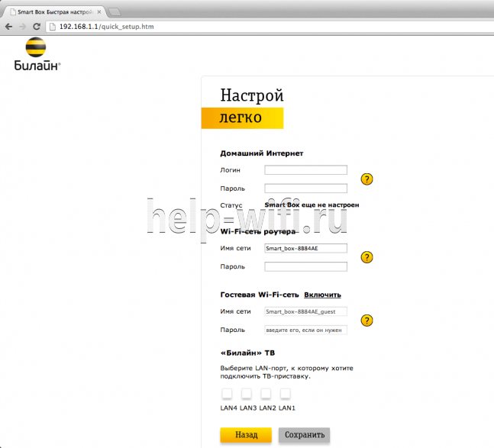Click the LAN1 label text
This screenshot has height=448, width=494.
(x=287, y=408)
